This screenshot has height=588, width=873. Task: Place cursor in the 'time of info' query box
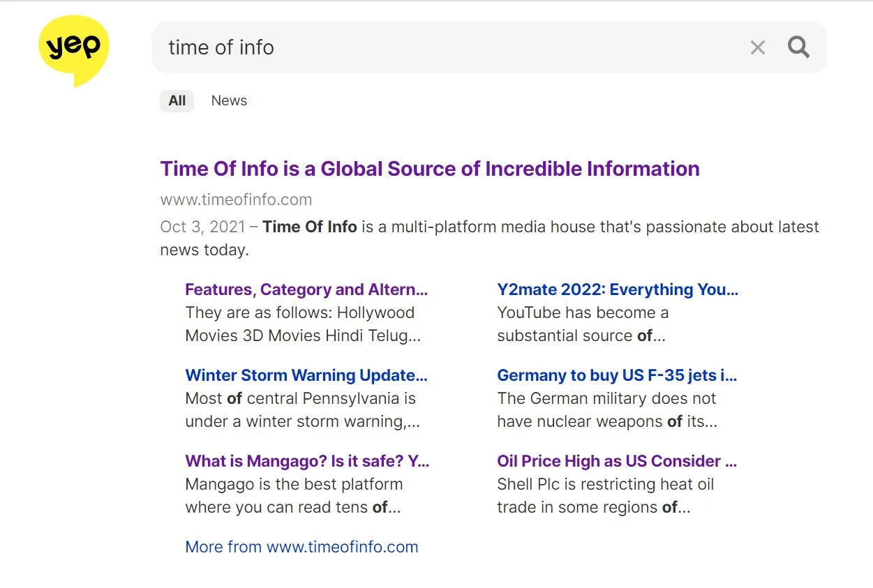[x=221, y=47]
